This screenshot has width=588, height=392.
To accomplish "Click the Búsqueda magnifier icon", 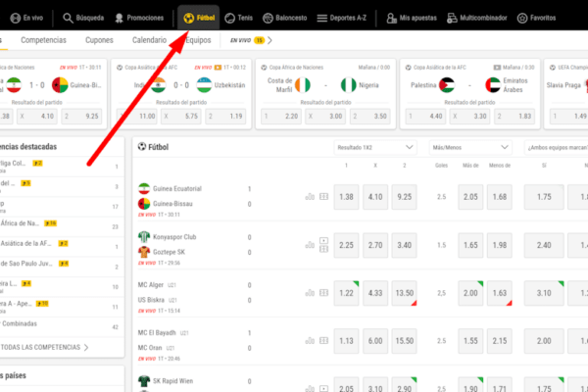I will click(68, 18).
